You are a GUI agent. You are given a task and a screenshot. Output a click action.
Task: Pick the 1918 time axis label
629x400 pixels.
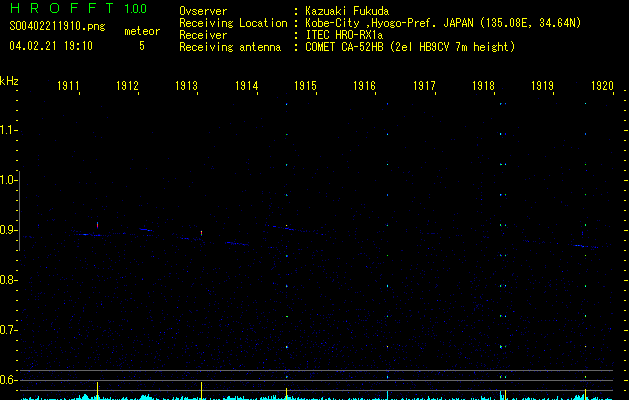click(x=484, y=87)
